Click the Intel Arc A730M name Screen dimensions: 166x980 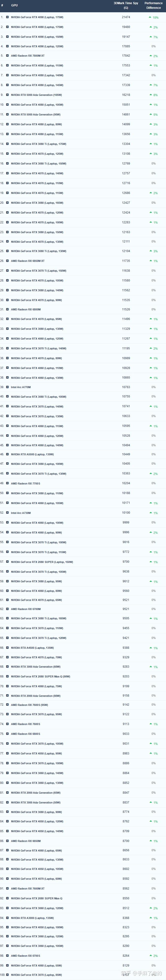tap(21, 513)
